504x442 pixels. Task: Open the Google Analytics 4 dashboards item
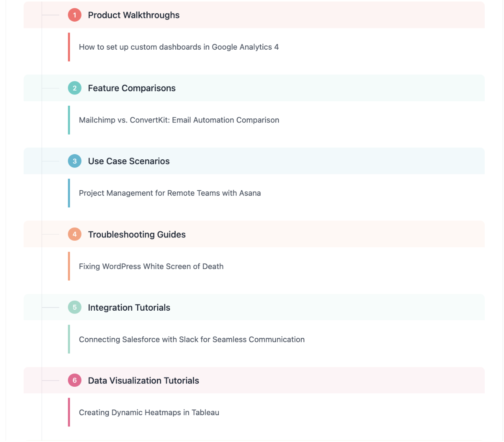point(179,47)
